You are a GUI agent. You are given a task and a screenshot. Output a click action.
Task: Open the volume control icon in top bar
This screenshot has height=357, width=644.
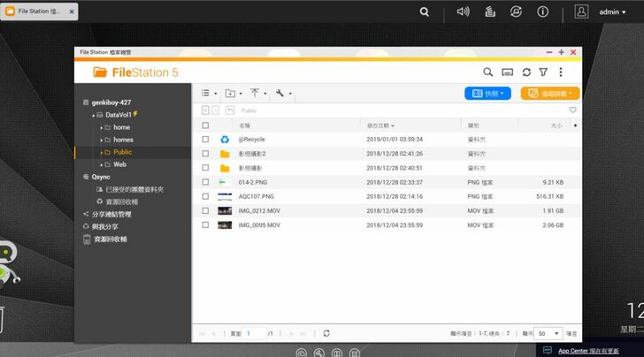pos(463,12)
